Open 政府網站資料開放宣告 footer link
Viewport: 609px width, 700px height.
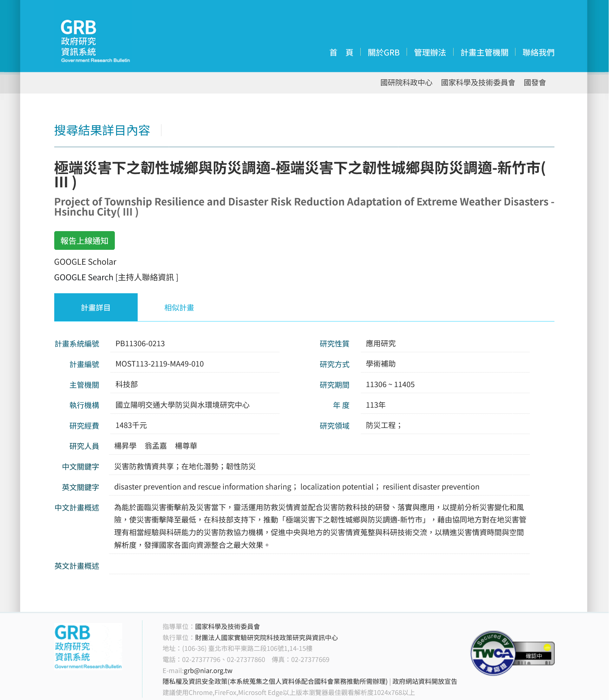(424, 681)
